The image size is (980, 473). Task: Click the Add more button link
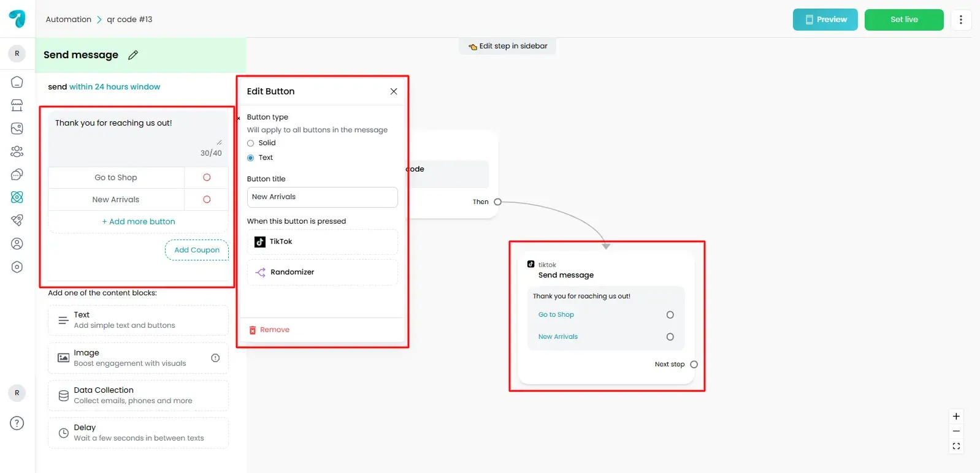pos(139,222)
